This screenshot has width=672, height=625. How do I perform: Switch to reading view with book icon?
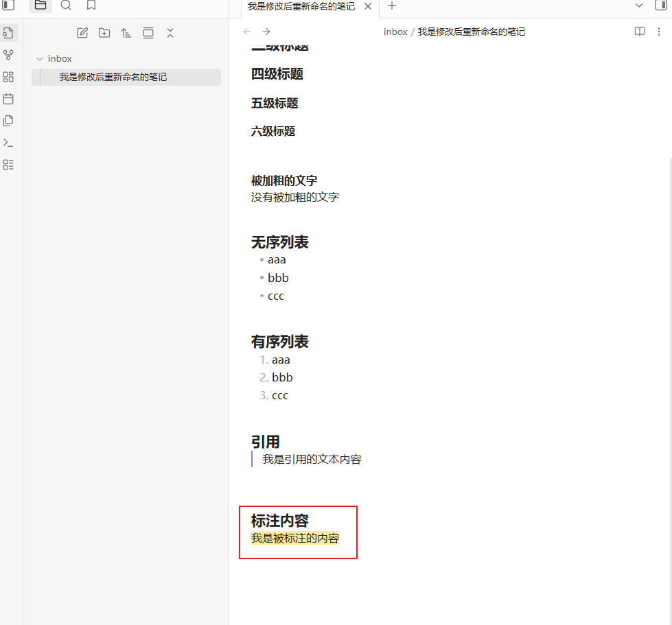coord(639,32)
